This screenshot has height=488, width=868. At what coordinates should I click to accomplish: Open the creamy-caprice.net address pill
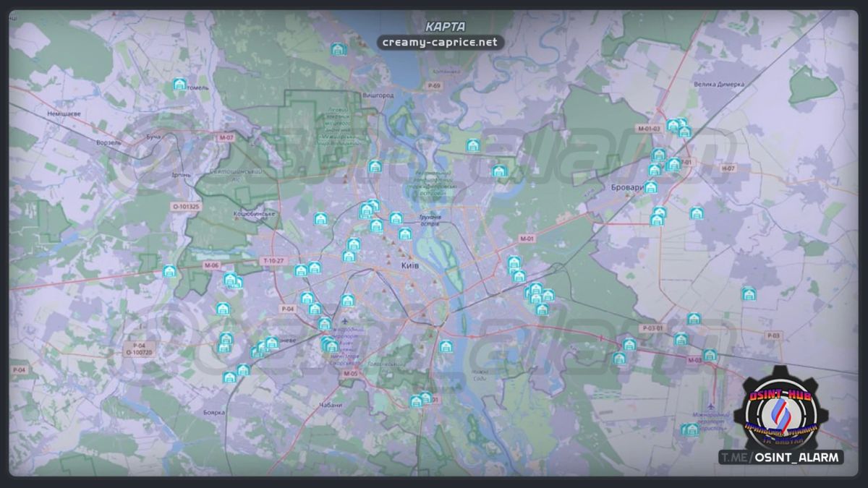[441, 43]
